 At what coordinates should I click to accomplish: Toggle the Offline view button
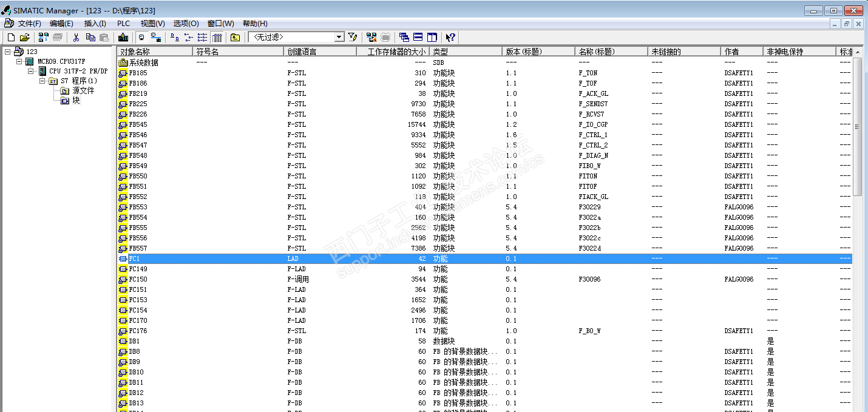click(141, 37)
